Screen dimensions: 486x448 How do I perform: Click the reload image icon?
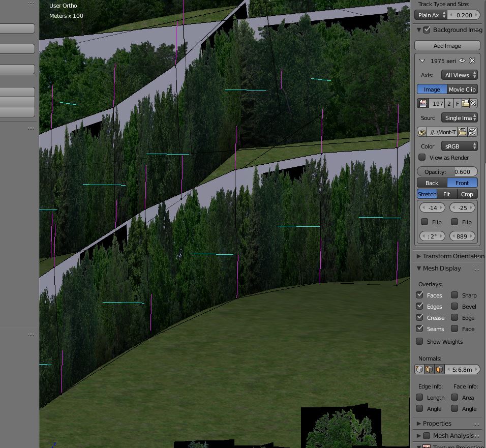[x=472, y=132]
